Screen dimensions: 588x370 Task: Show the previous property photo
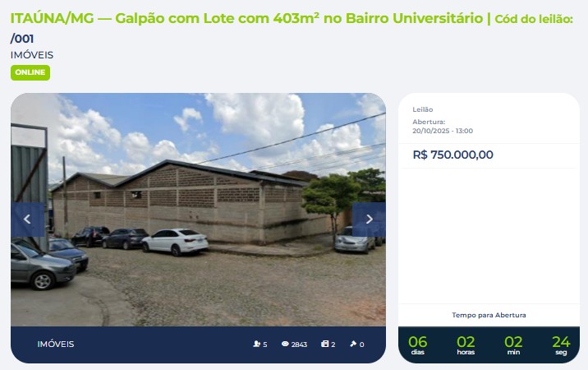[x=27, y=220]
